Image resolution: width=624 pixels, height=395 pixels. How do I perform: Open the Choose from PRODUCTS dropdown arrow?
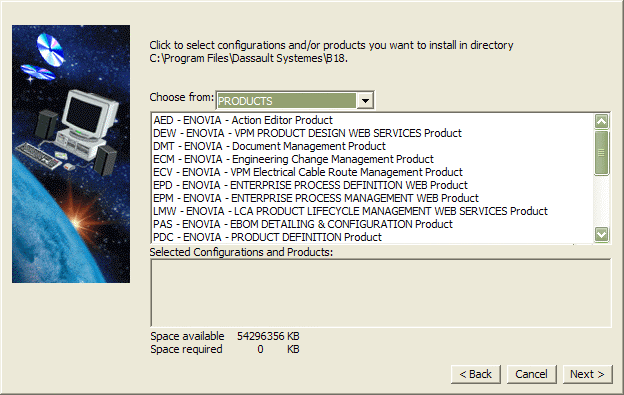pos(365,100)
